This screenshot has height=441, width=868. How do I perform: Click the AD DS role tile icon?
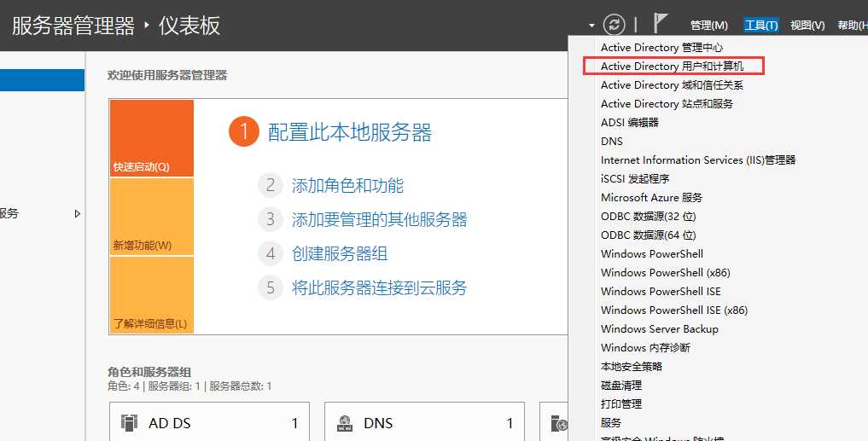coord(129,423)
